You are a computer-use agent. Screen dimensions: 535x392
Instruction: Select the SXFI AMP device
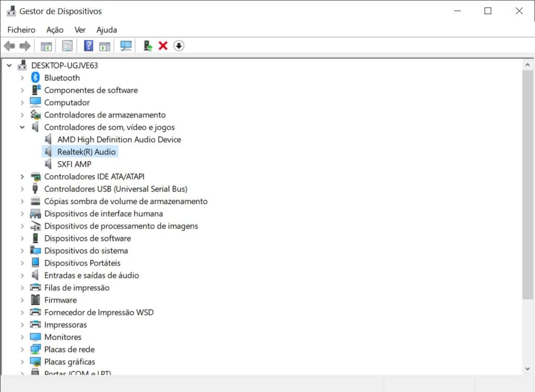tap(74, 164)
